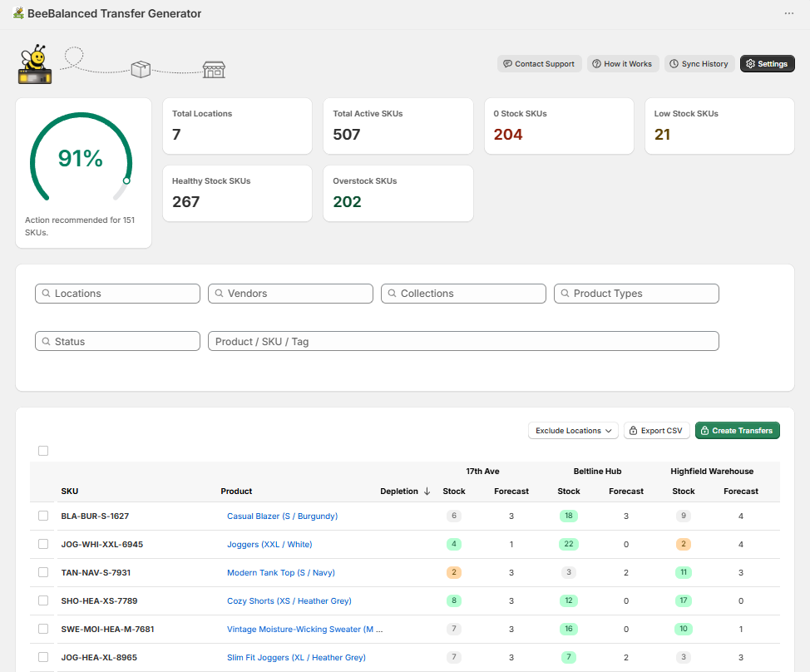Click the gear icon in Settings
Viewport: 810px width, 672px height.
coord(751,63)
